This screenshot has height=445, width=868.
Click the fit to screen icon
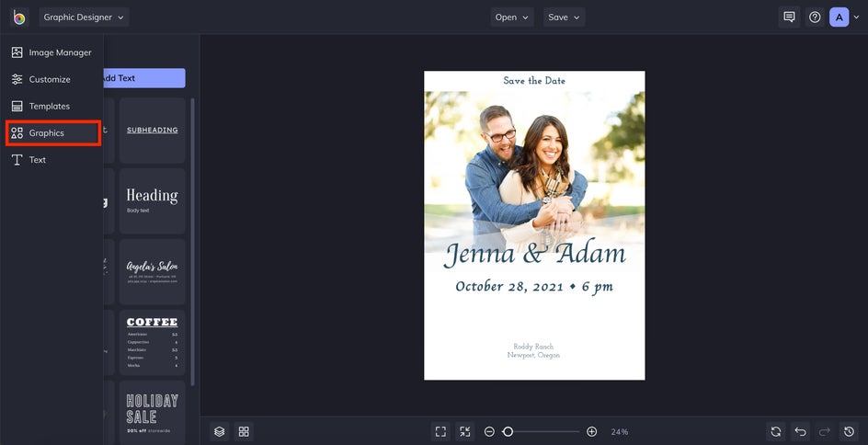(440, 431)
